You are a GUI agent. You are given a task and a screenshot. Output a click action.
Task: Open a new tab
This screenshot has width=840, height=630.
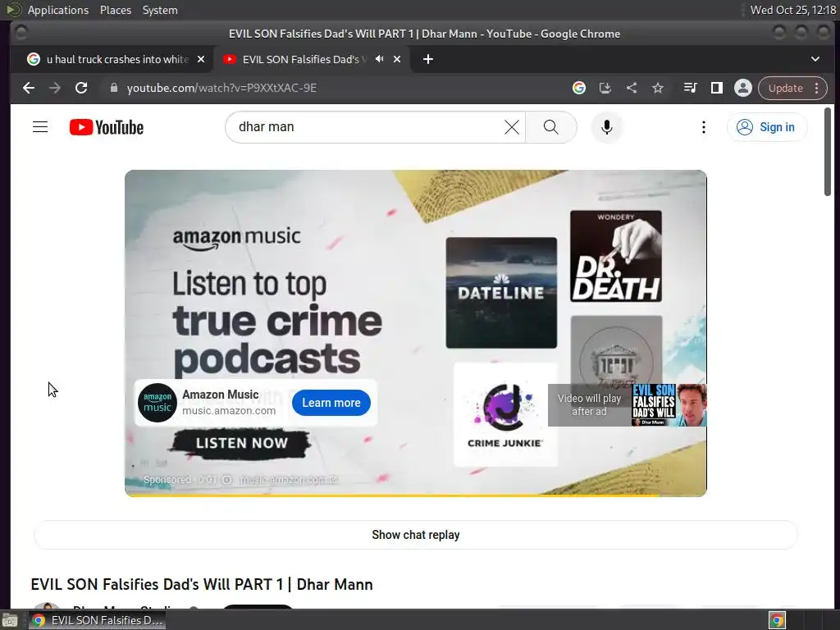[427, 59]
